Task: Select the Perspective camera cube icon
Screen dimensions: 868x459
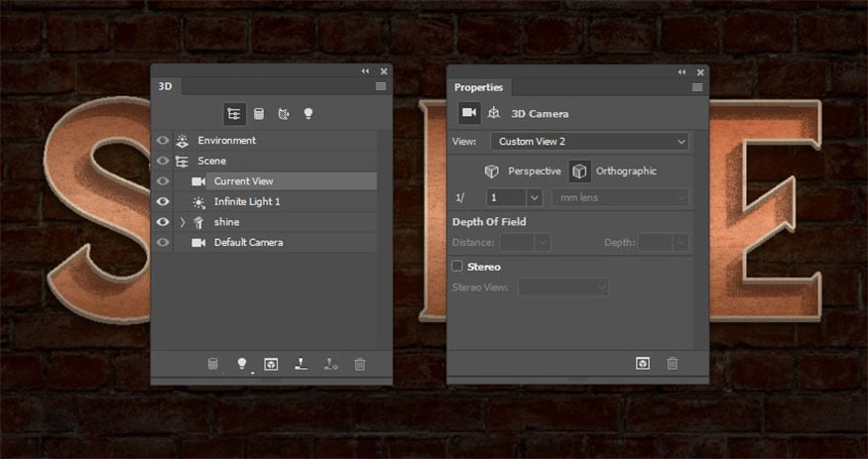Action: pos(492,172)
